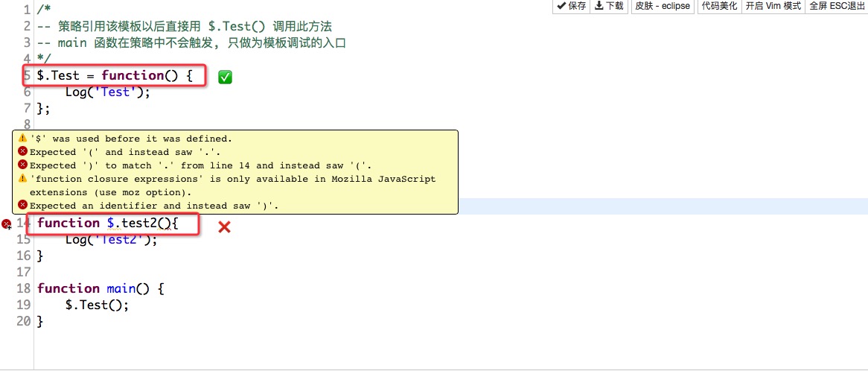The image size is (868, 371).
Task: Click the checkmark icon in 保存 button
Action: 562,6
